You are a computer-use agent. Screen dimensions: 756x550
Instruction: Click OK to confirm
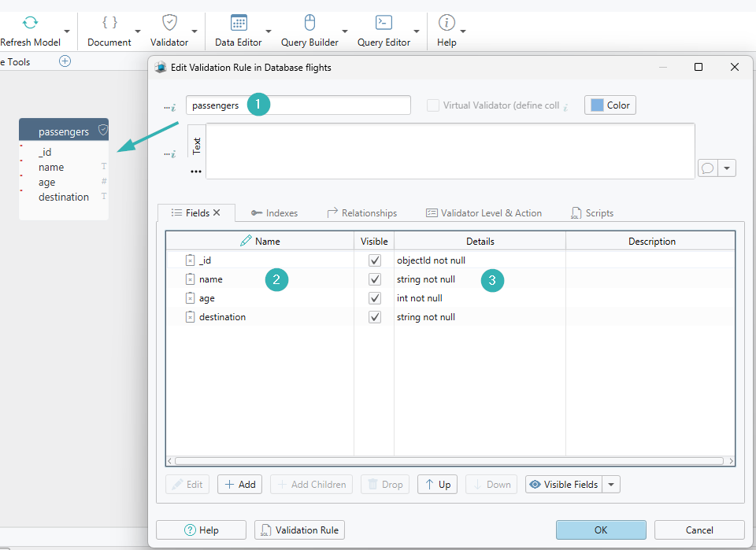pyautogui.click(x=601, y=530)
